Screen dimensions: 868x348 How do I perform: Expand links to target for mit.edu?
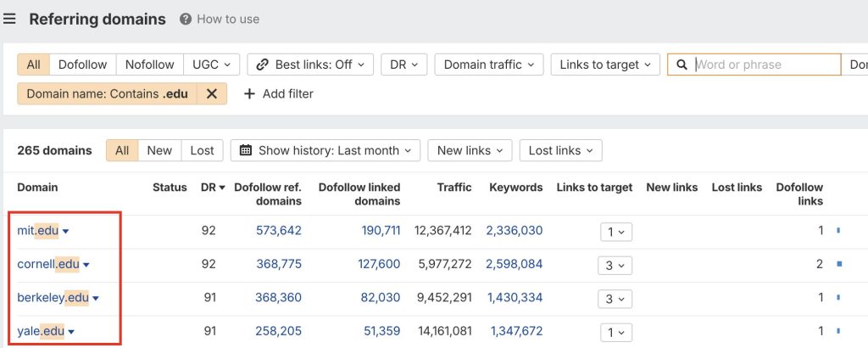616,233
